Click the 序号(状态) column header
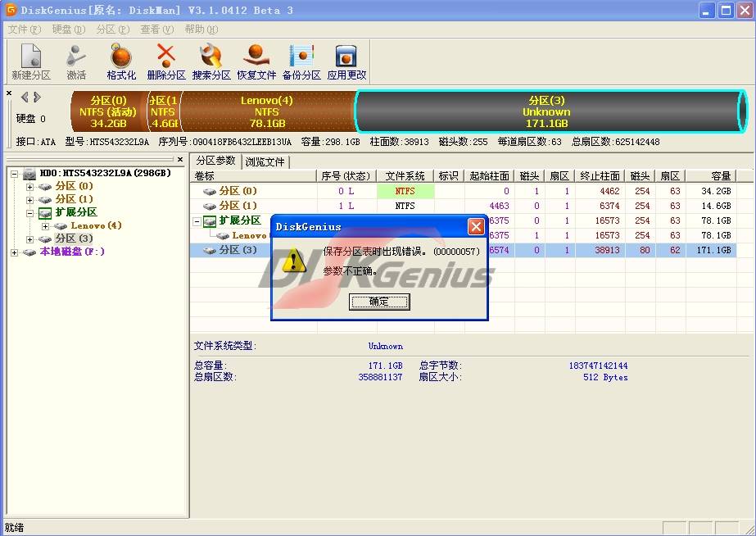 point(346,176)
